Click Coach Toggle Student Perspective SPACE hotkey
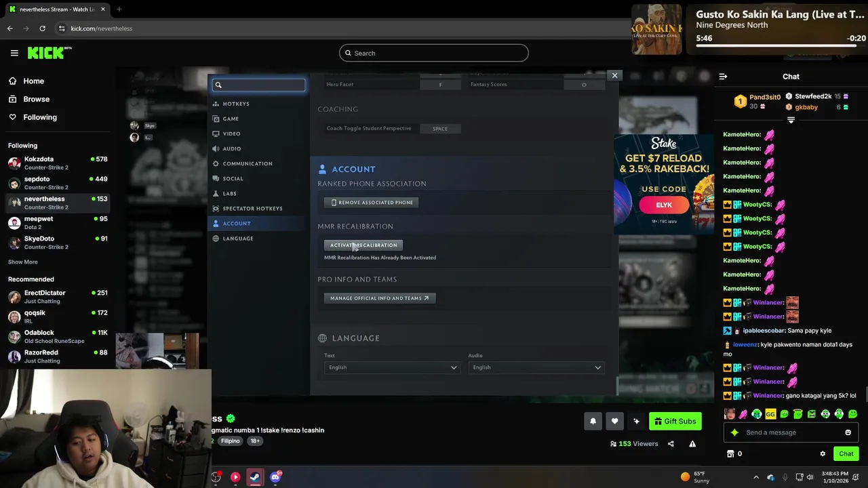Viewport: 868px width, 488px height. click(440, 128)
